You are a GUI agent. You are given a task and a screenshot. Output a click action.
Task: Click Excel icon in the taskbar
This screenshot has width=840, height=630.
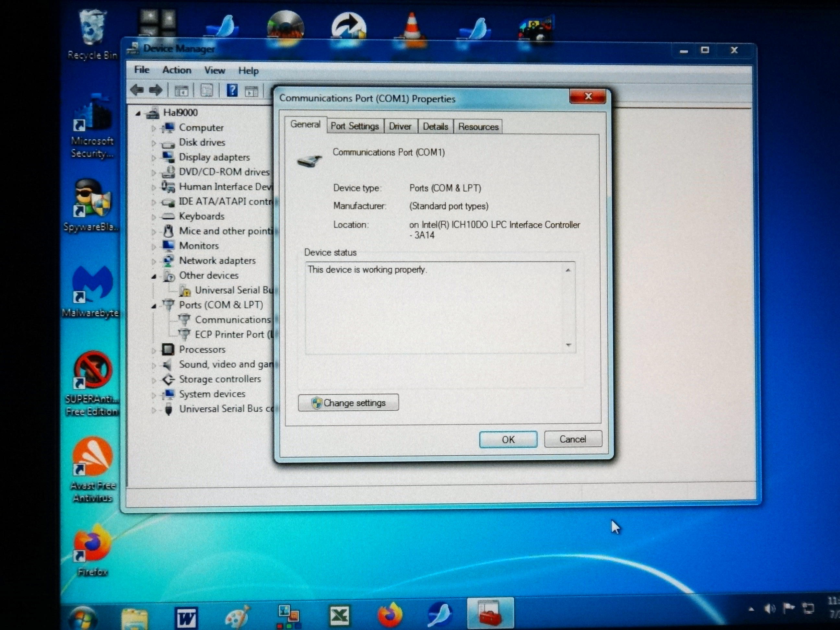(x=340, y=615)
